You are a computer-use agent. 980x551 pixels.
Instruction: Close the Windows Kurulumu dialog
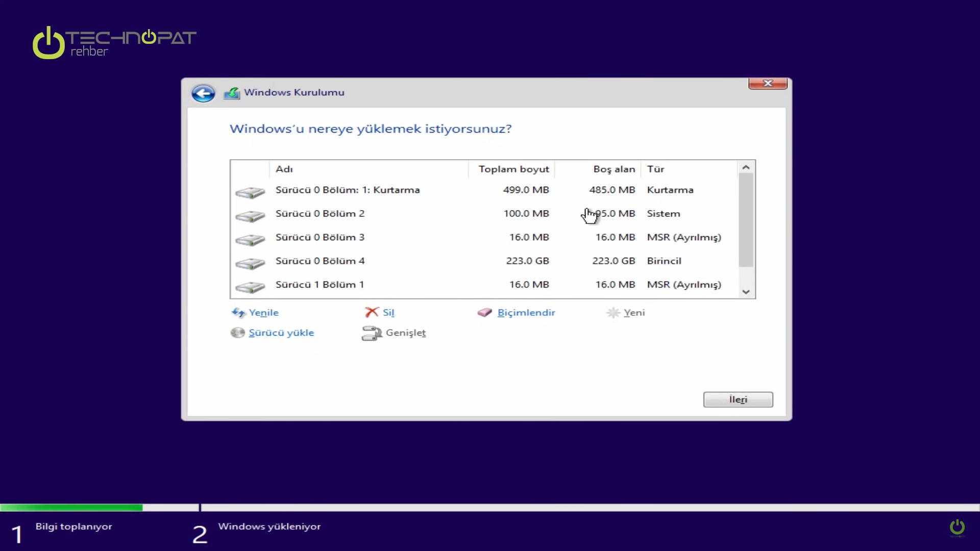pos(767,83)
